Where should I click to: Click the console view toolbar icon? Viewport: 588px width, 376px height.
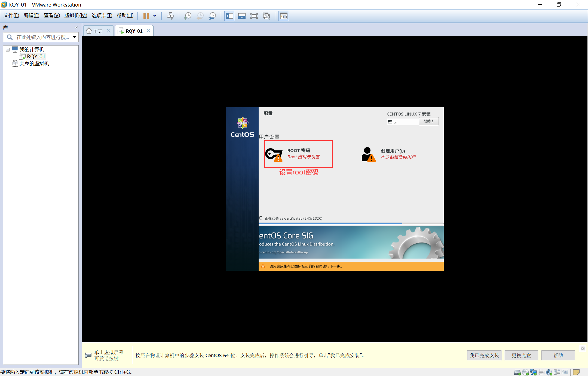pyautogui.click(x=284, y=16)
